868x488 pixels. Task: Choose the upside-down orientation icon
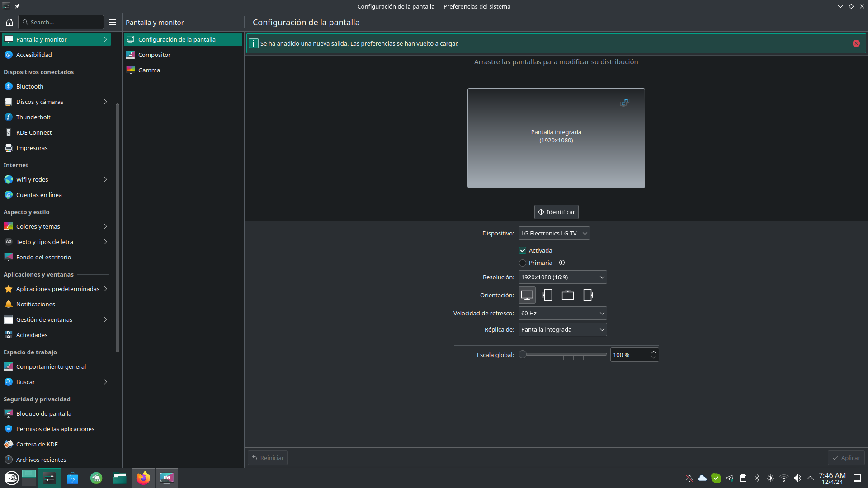[567, 295]
